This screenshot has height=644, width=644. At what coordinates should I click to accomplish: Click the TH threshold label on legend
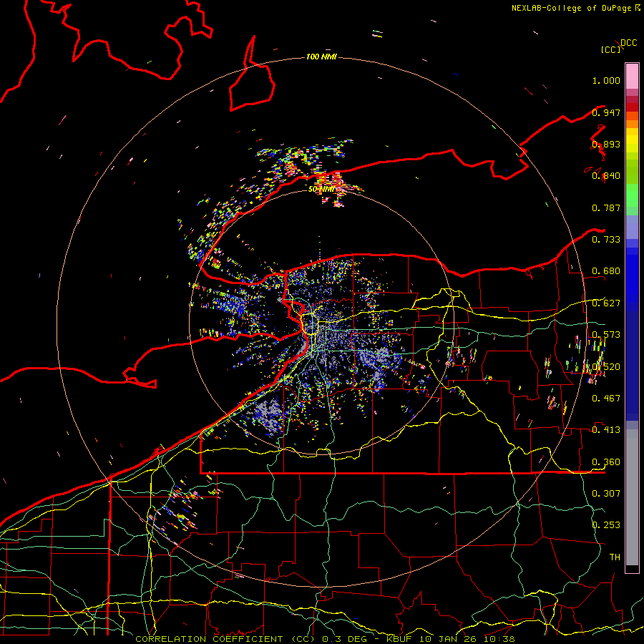615,557
